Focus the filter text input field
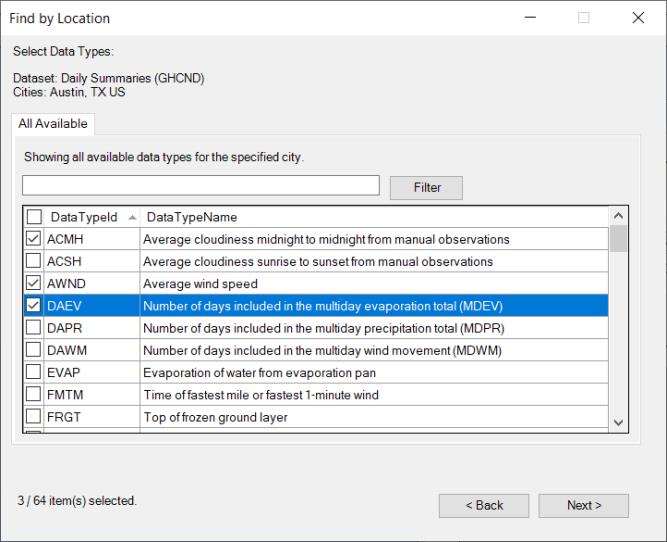The image size is (667, 542). (201, 186)
